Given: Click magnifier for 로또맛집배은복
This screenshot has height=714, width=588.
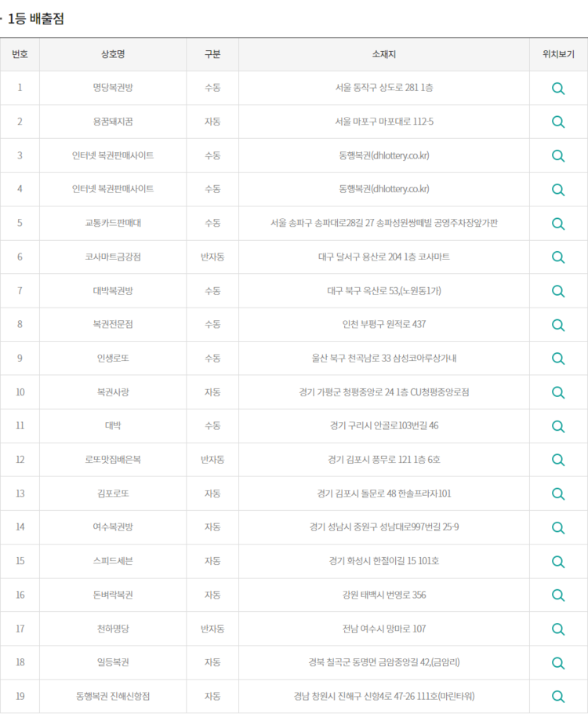Looking at the screenshot, I should (558, 459).
